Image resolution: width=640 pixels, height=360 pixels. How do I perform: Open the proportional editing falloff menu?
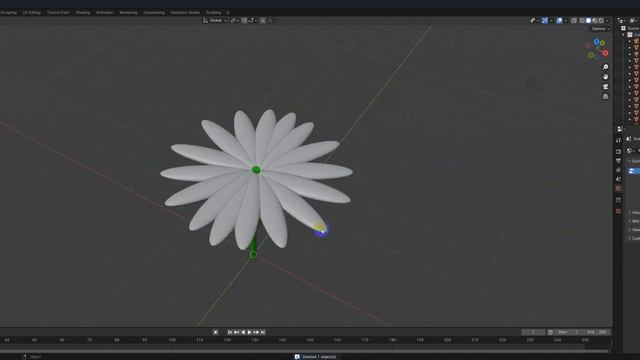(x=270, y=20)
